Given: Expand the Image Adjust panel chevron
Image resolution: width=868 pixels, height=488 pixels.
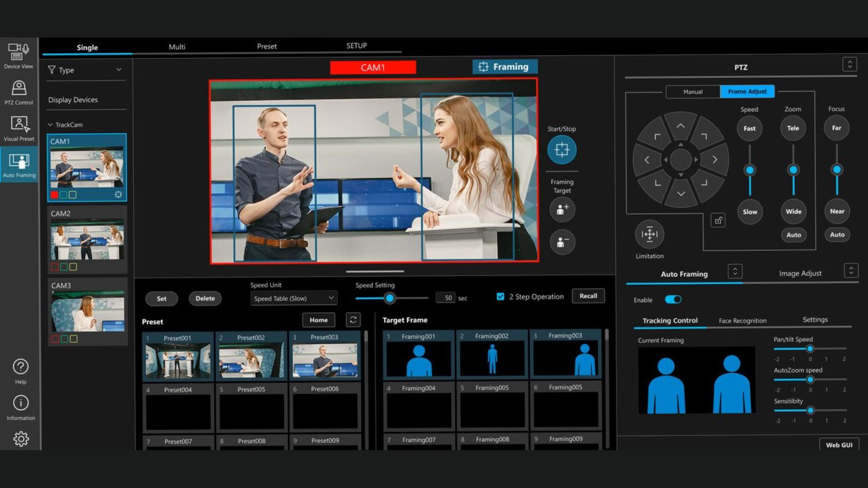Looking at the screenshot, I should coord(852,270).
